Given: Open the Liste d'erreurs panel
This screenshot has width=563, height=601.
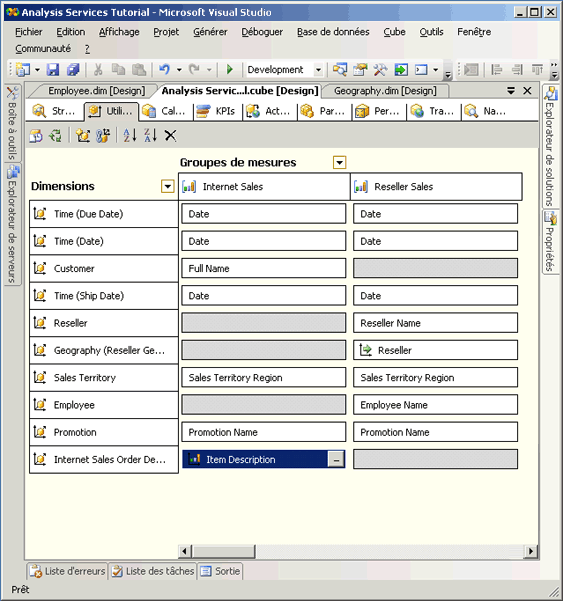Looking at the screenshot, I should (68, 571).
